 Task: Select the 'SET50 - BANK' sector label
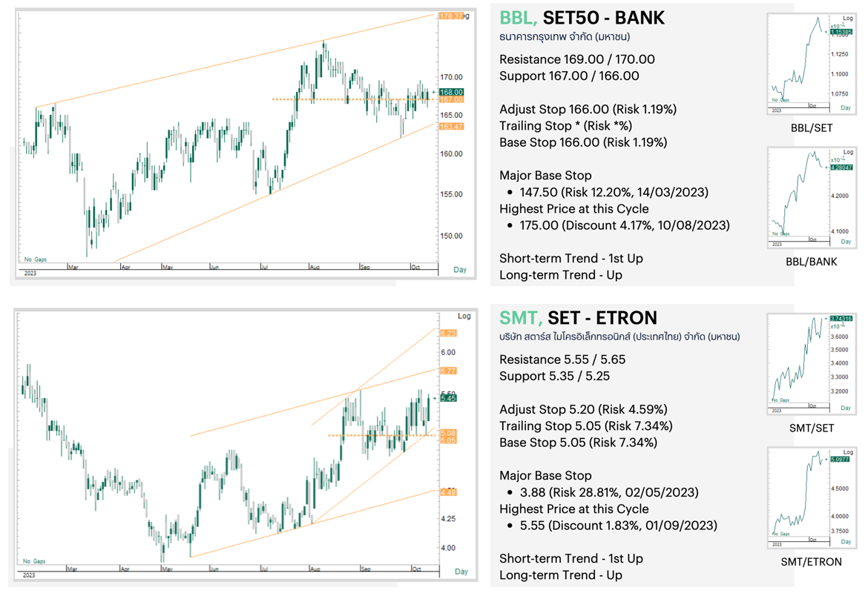click(603, 18)
